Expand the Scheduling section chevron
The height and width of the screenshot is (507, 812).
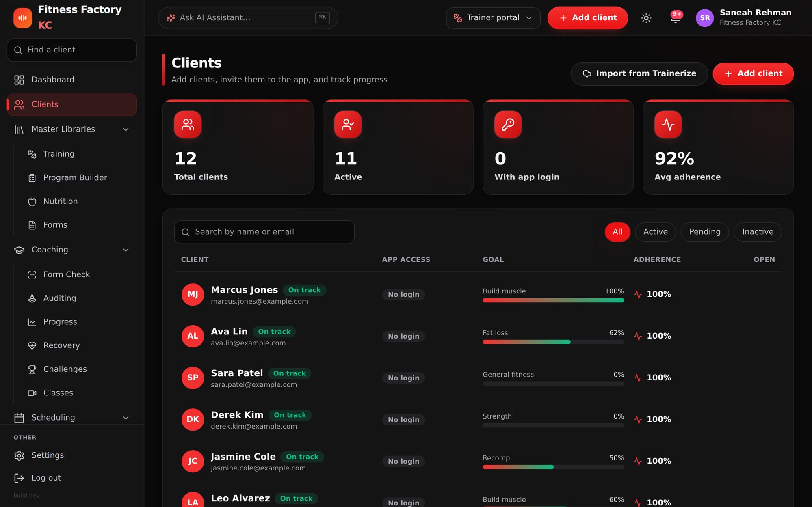point(126,418)
